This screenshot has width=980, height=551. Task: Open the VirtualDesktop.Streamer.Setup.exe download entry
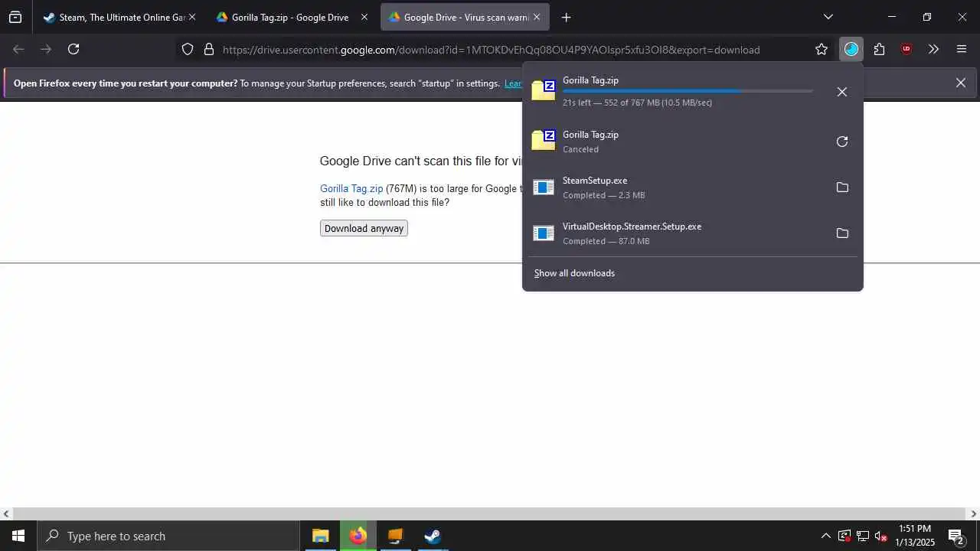[675, 233]
